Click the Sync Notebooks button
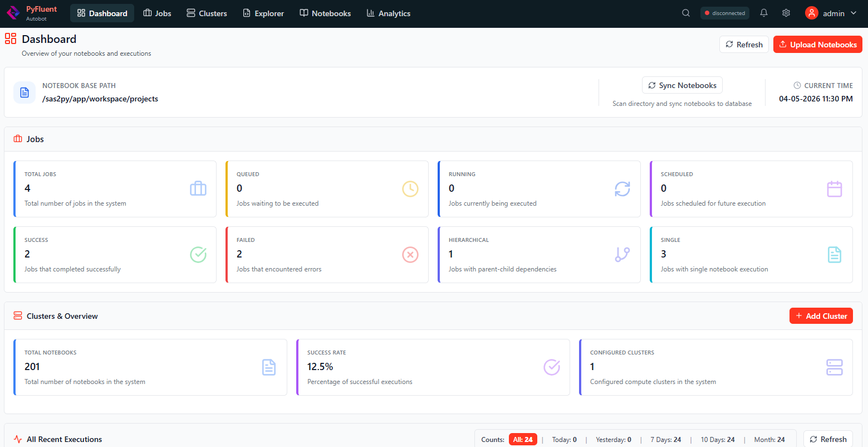868x447 pixels. click(x=682, y=85)
